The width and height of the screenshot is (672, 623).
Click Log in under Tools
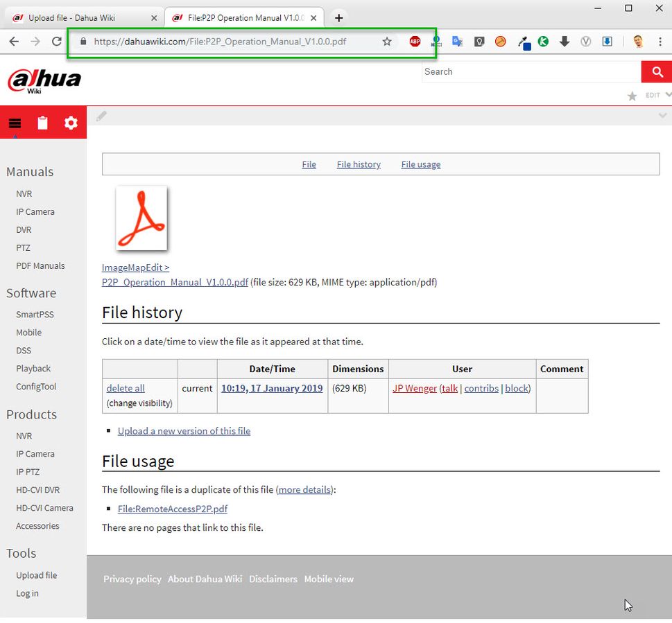pos(27,594)
